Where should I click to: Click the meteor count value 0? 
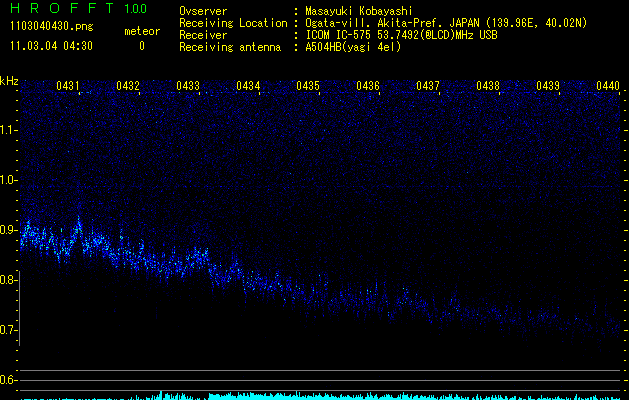(141, 46)
